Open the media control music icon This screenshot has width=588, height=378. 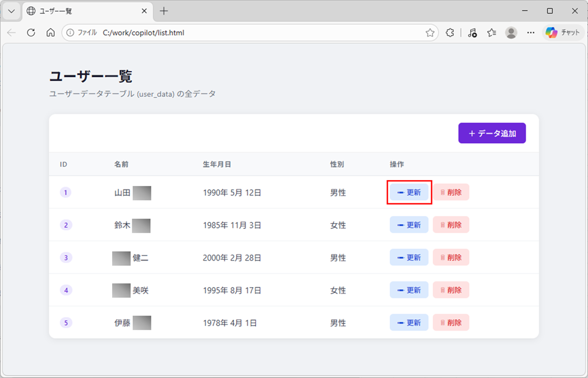click(472, 33)
